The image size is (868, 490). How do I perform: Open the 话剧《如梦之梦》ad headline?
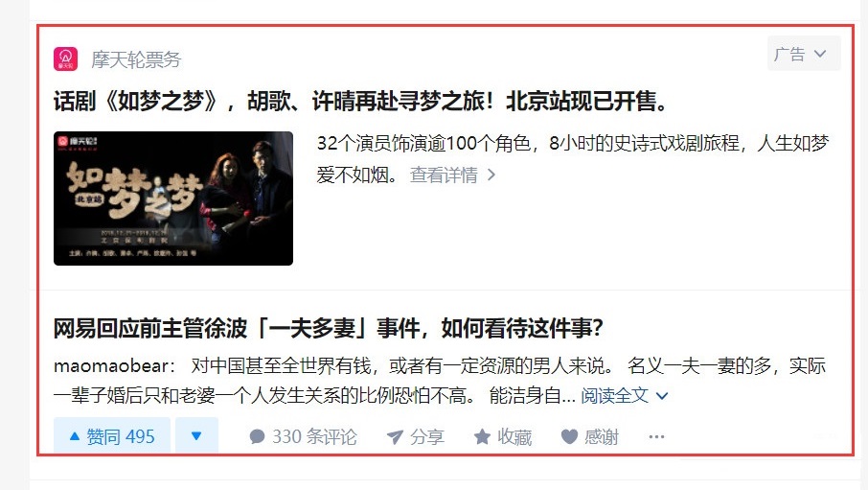(x=360, y=102)
